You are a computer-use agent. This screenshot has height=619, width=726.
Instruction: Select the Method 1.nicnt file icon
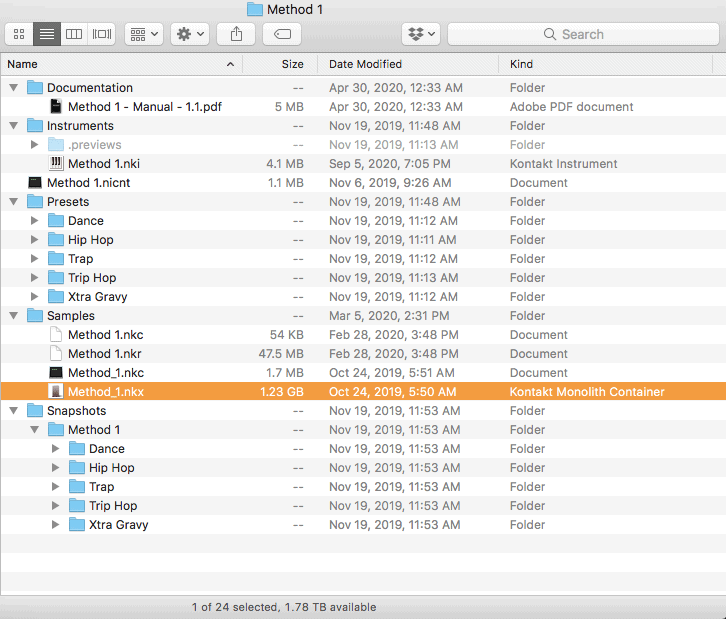tap(35, 182)
